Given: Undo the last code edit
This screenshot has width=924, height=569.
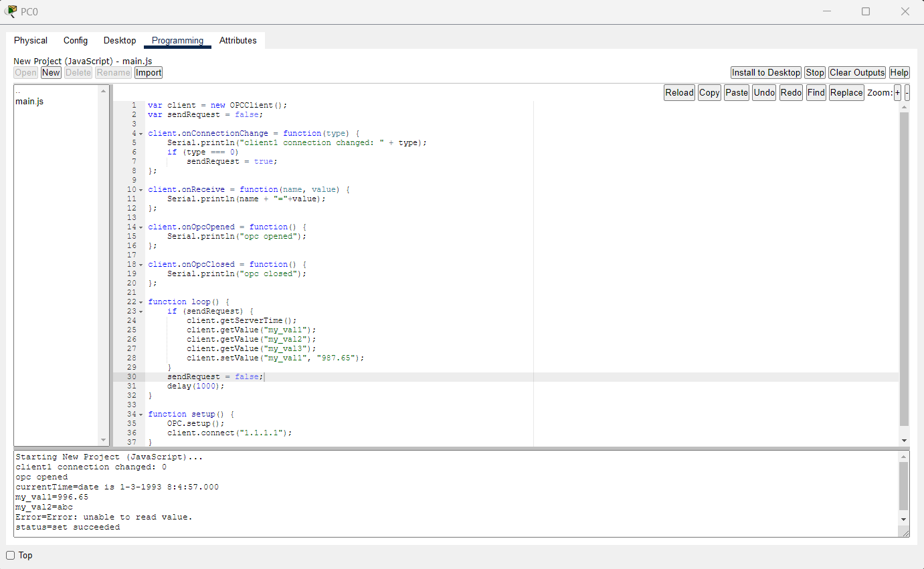Looking at the screenshot, I should point(763,93).
